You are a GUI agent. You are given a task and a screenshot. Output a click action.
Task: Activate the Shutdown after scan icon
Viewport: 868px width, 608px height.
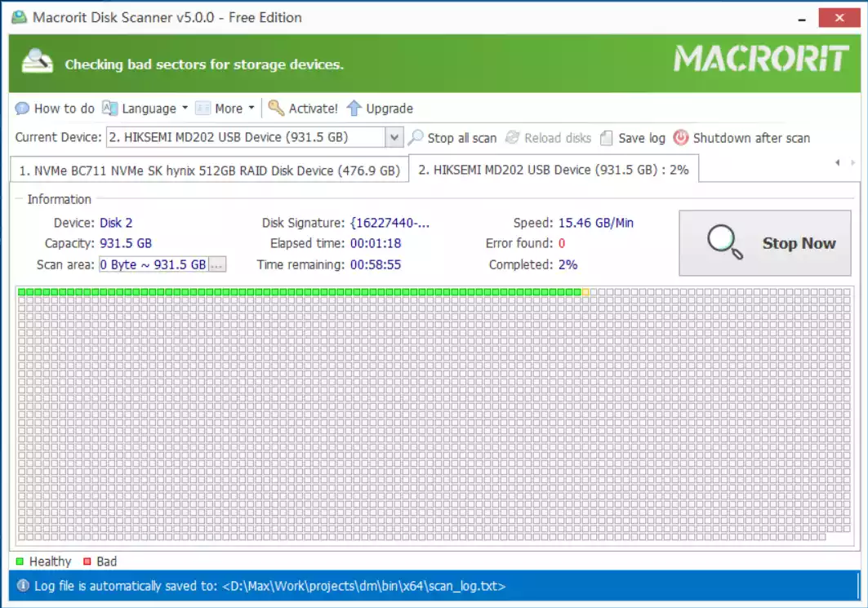(679, 138)
